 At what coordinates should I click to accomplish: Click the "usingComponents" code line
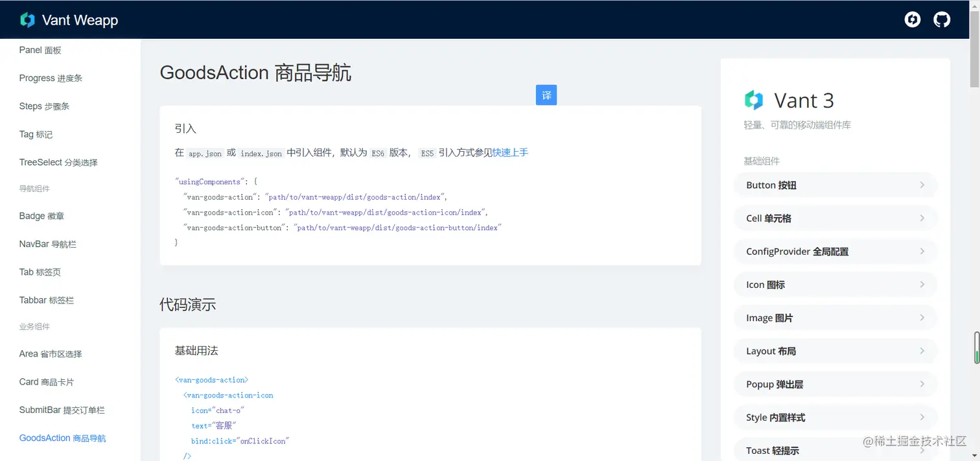216,182
